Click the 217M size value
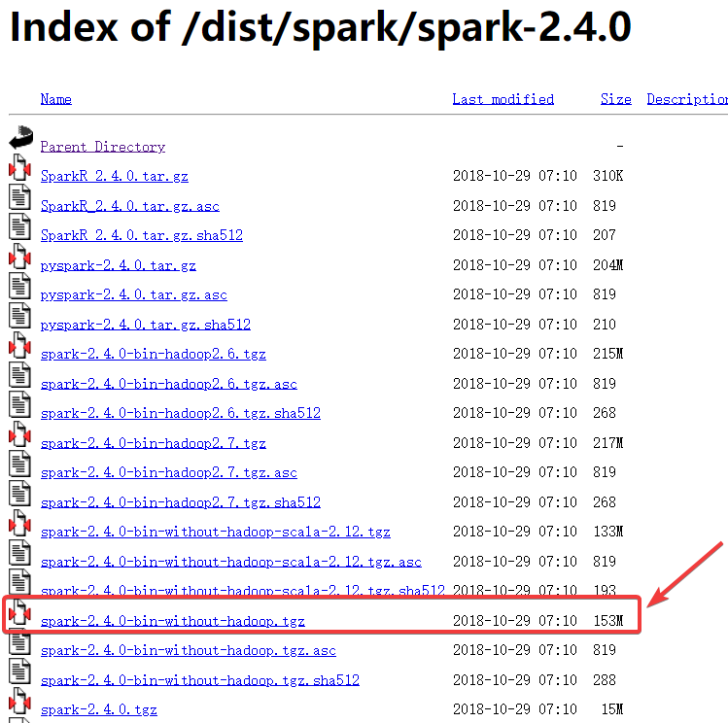 pos(607,443)
